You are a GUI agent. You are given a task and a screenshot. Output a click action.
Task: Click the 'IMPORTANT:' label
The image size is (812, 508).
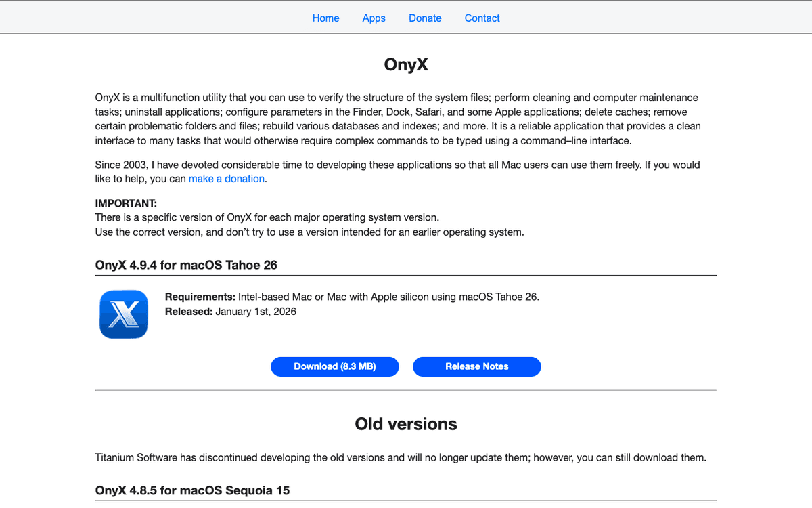point(126,203)
